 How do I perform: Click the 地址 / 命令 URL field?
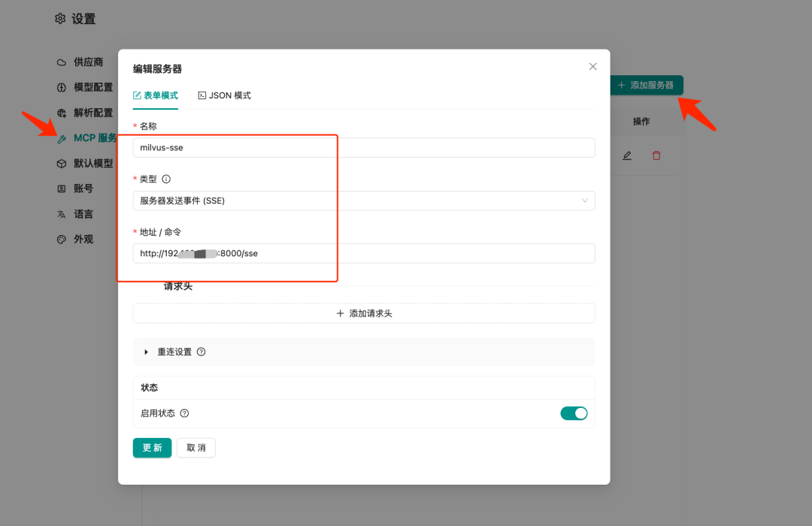(x=364, y=254)
